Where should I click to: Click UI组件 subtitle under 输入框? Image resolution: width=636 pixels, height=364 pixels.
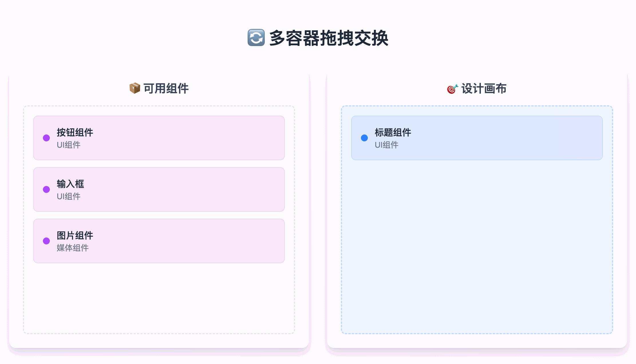pyautogui.click(x=69, y=196)
